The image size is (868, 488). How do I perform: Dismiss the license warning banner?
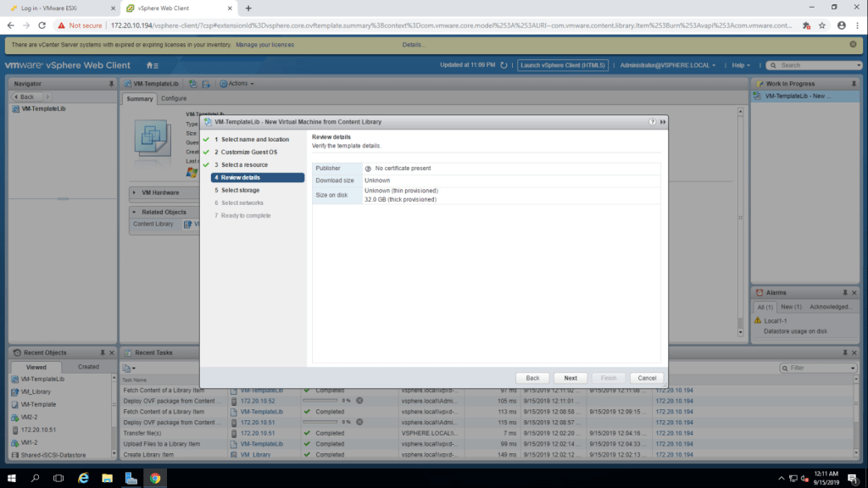854,45
